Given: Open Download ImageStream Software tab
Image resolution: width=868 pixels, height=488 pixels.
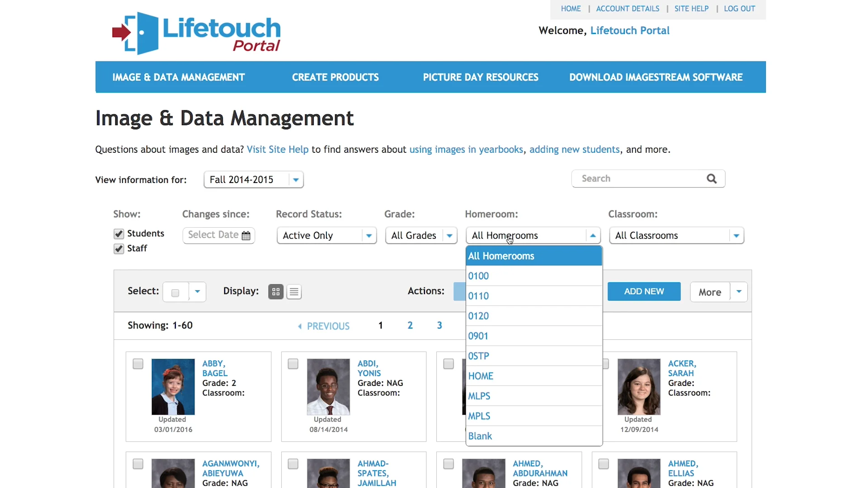Looking at the screenshot, I should [656, 77].
